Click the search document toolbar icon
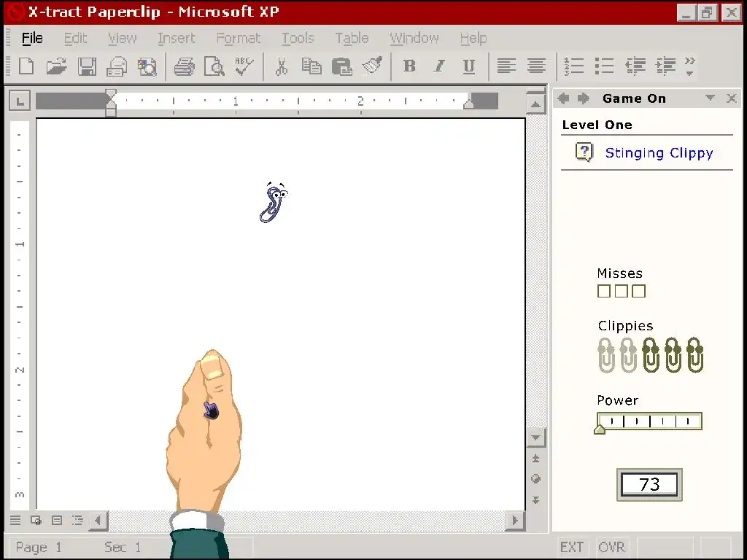747x560 pixels. (x=147, y=66)
